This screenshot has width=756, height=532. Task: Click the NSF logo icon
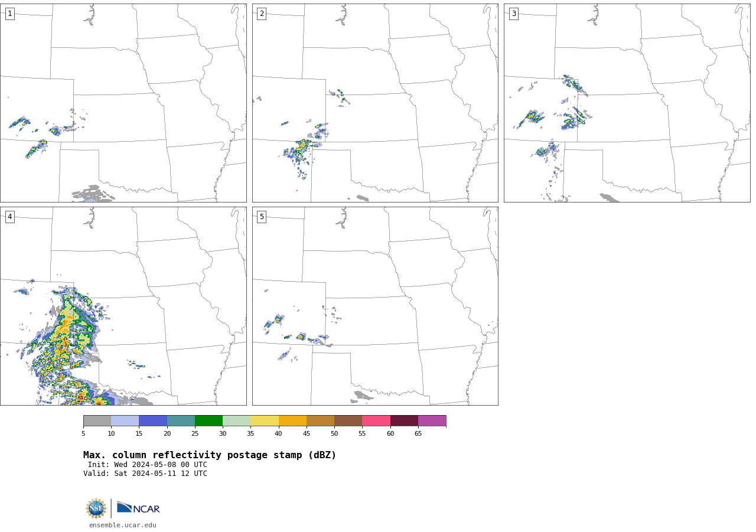pos(96,508)
